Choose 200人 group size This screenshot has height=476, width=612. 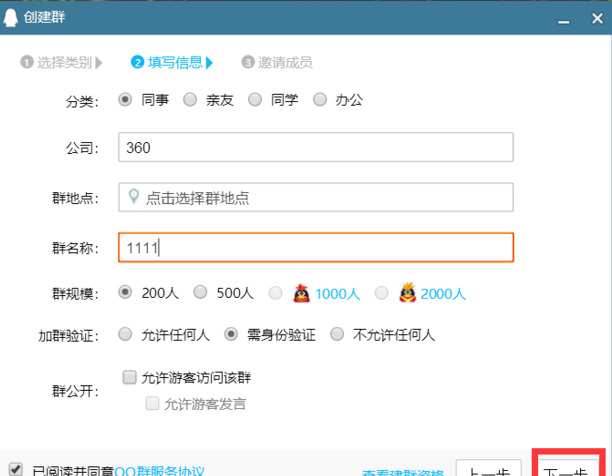[125, 292]
